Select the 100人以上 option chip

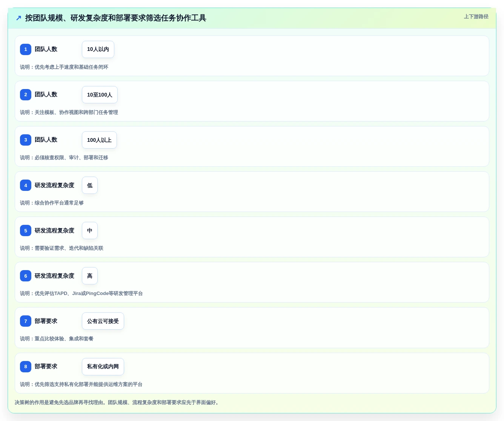pyautogui.click(x=99, y=140)
